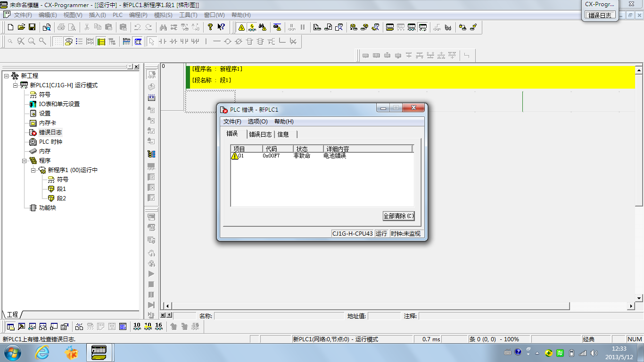
Task: Open Internet Explorer from the taskbar
Action: pos(42,353)
